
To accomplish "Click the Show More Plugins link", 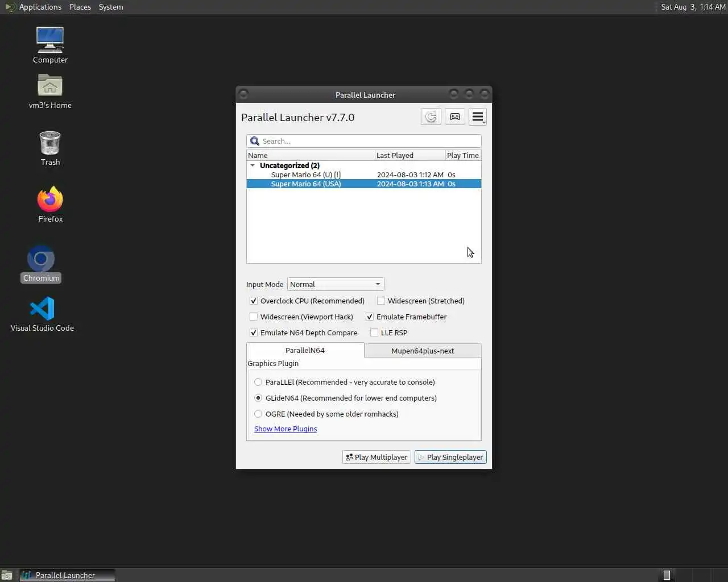I will coord(286,429).
